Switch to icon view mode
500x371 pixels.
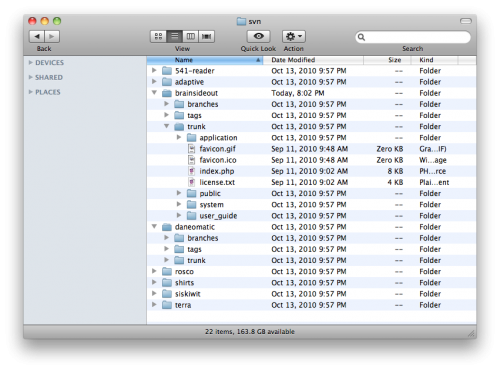pyautogui.click(x=158, y=36)
